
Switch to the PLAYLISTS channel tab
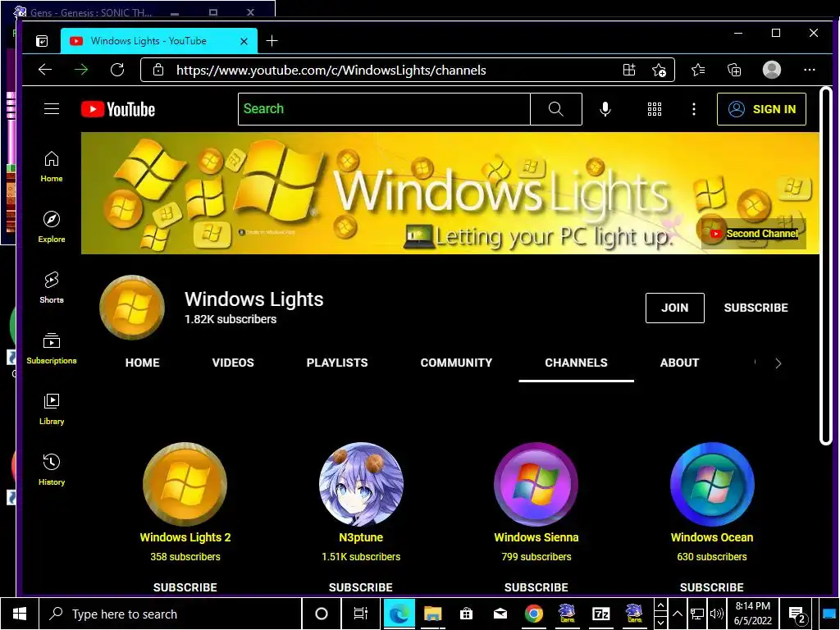[x=337, y=363]
